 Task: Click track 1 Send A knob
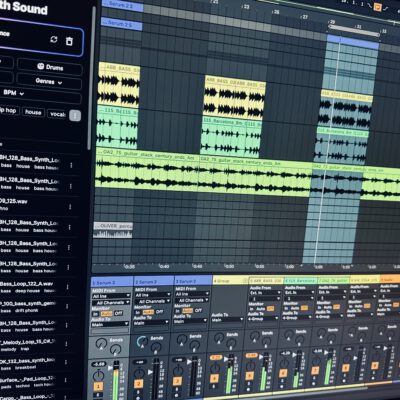tap(101, 343)
